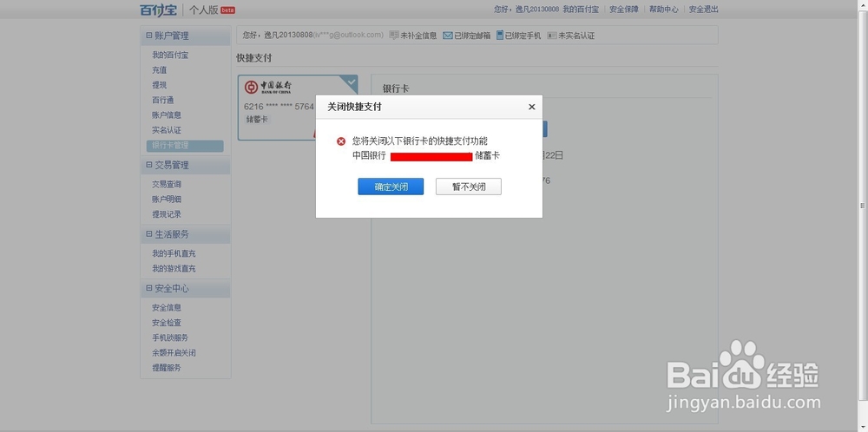Open 余额开启关闭 in sidebar
The width and height of the screenshot is (868, 432).
point(174,352)
